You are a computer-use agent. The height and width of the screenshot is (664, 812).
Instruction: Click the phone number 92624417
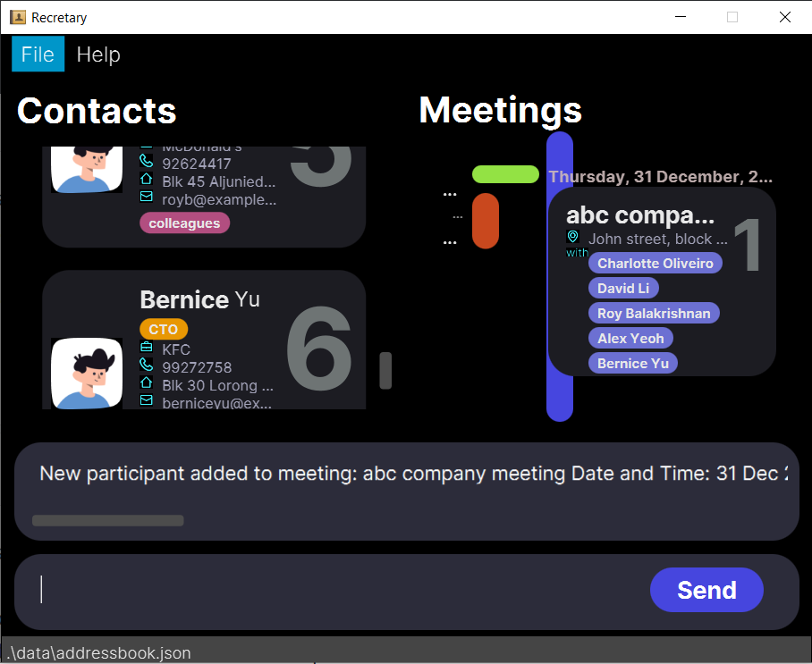[196, 164]
